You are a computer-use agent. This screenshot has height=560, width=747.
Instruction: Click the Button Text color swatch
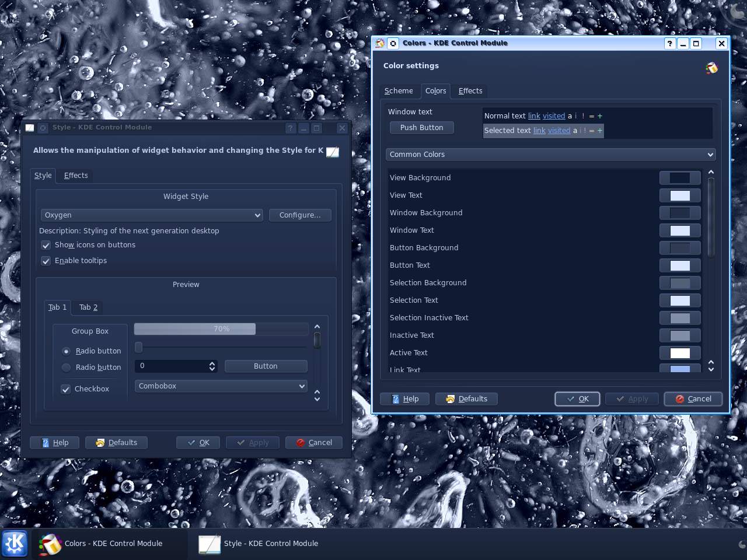680,265
